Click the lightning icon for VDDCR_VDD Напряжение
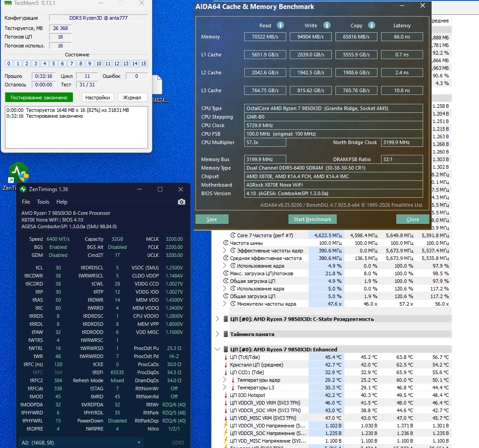Screen dimensions: 479x448 [x=226, y=425]
